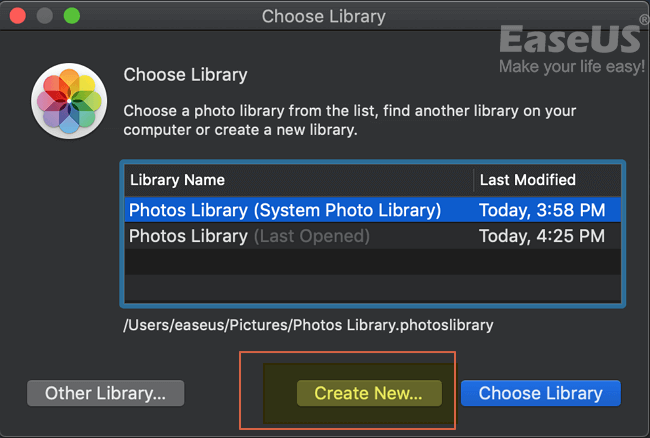Click the Today, 4:25 PM modified time
This screenshot has height=438, width=650.
coord(541,236)
